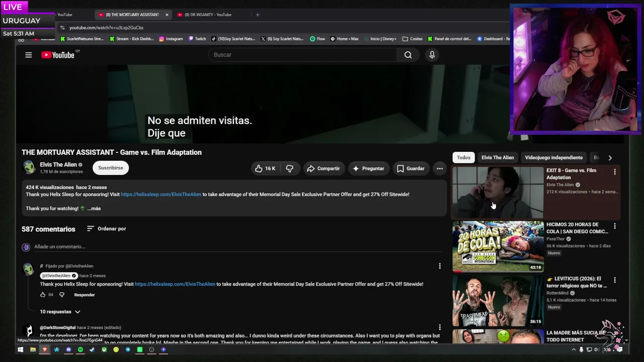Open WhatsApp from the taskbar

point(140,349)
